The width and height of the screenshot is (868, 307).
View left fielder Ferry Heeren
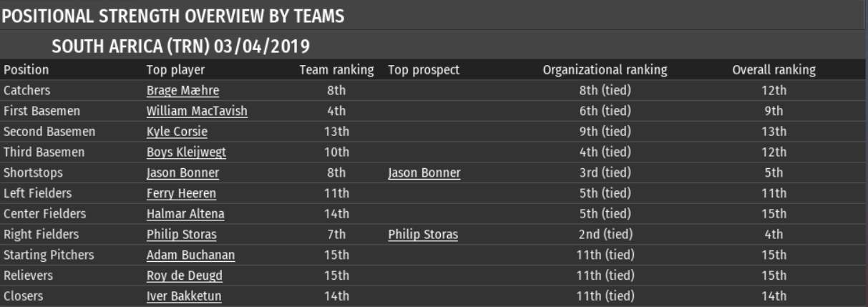tap(181, 193)
